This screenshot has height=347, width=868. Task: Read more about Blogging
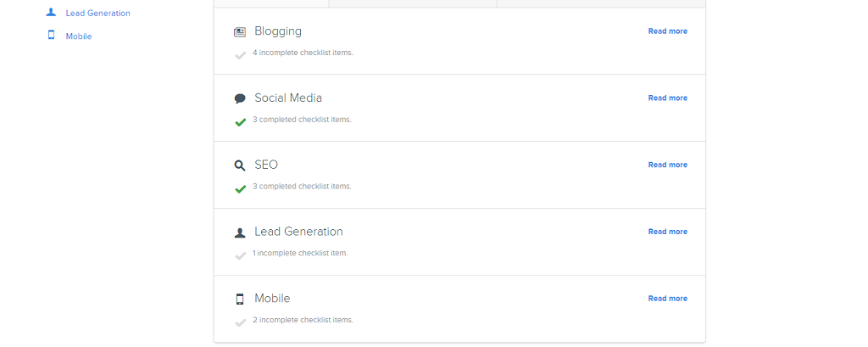click(x=668, y=31)
